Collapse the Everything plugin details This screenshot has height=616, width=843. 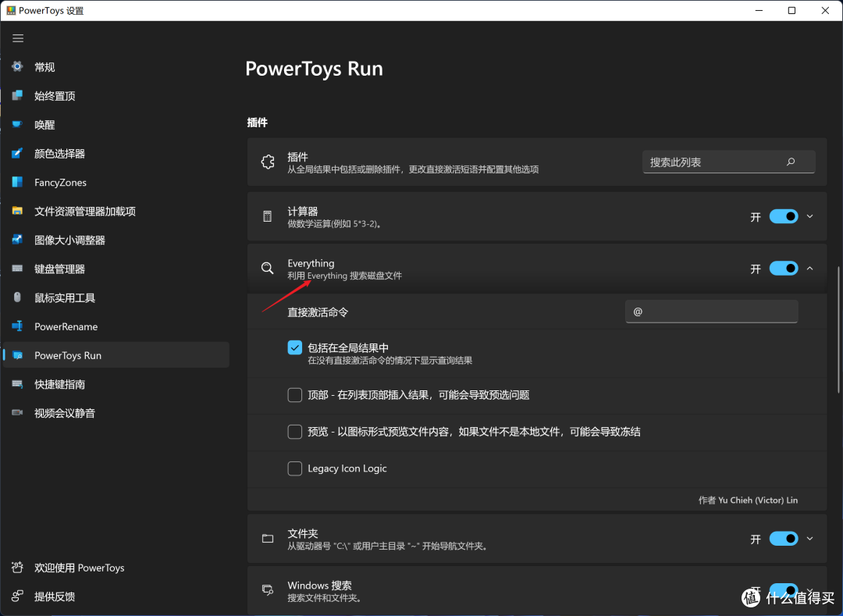point(810,268)
